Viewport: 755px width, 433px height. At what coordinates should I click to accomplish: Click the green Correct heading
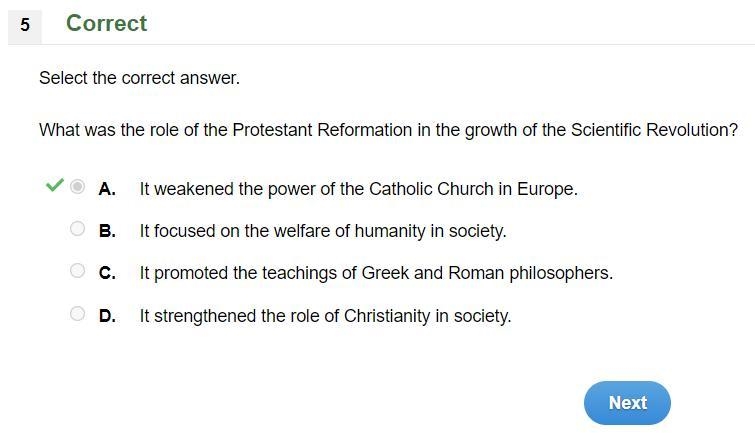click(106, 23)
